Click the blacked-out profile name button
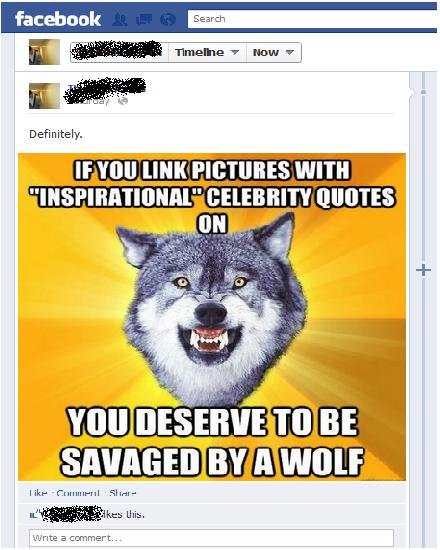The height and width of the screenshot is (550, 440). pyautogui.click(x=119, y=53)
